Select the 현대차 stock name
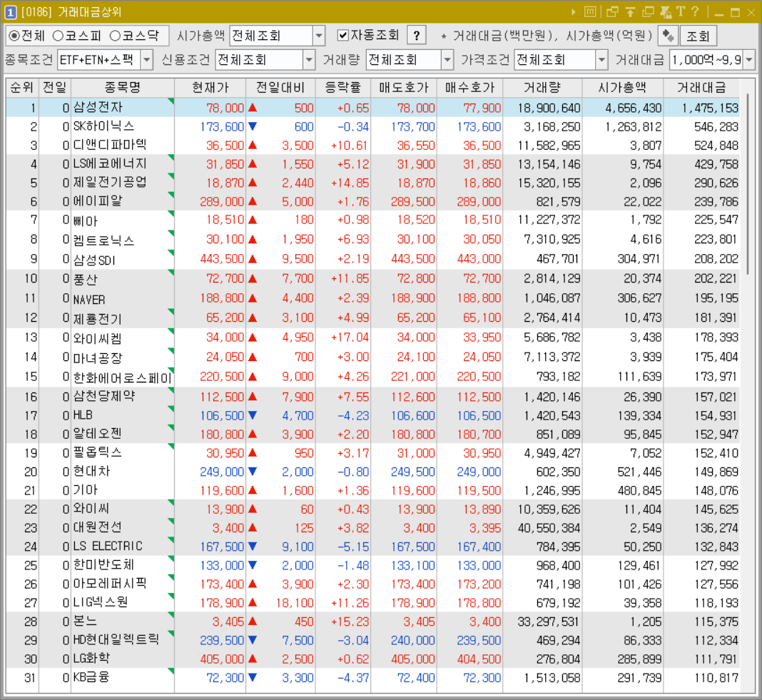The width and height of the screenshot is (762, 700). [x=91, y=471]
